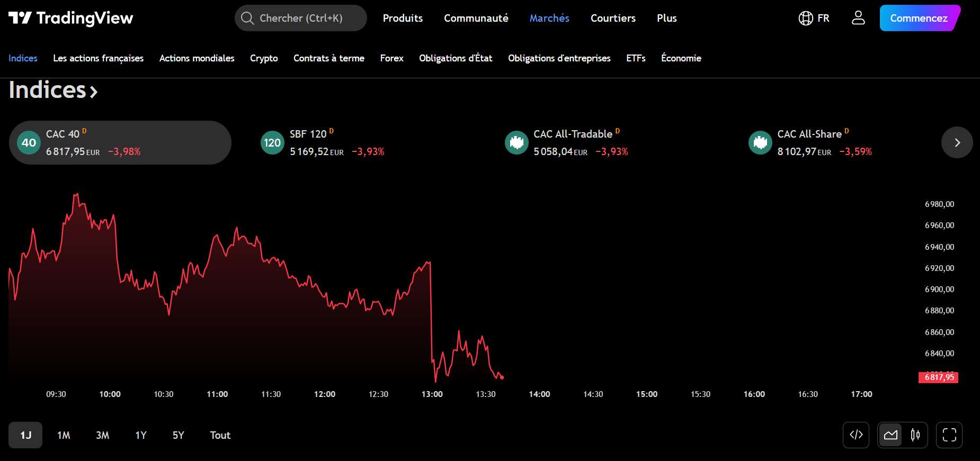Click the TradingView logo

(70, 18)
